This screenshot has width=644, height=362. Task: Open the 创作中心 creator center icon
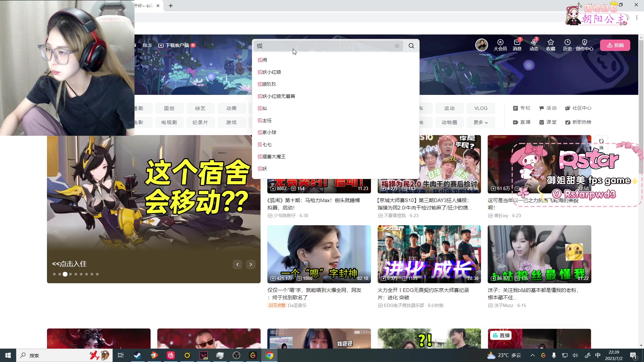[584, 45]
